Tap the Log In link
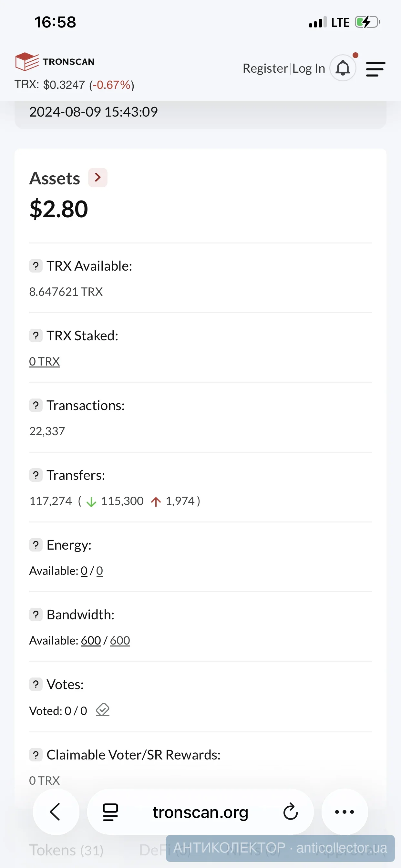This screenshot has width=401, height=868. (309, 68)
